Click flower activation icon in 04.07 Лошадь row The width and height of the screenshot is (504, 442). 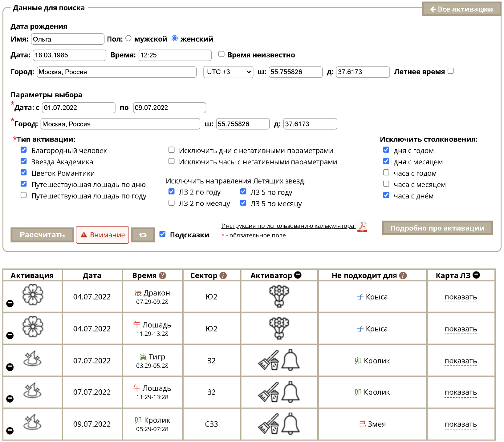pos(33,327)
